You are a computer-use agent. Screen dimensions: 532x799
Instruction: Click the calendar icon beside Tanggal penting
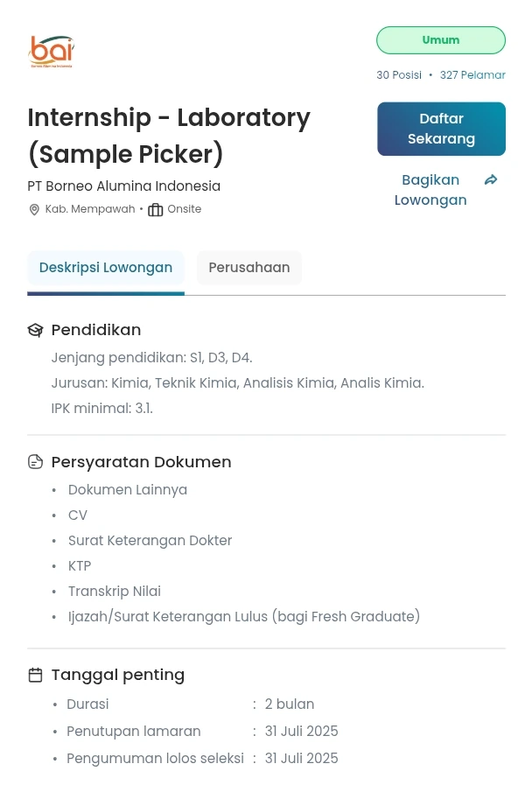[35, 675]
